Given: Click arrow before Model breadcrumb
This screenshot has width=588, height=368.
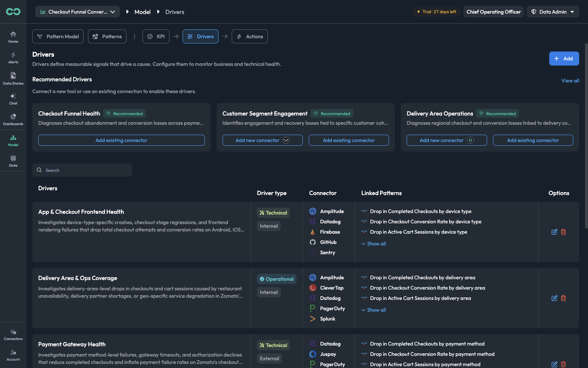Looking at the screenshot, I should [x=128, y=12].
